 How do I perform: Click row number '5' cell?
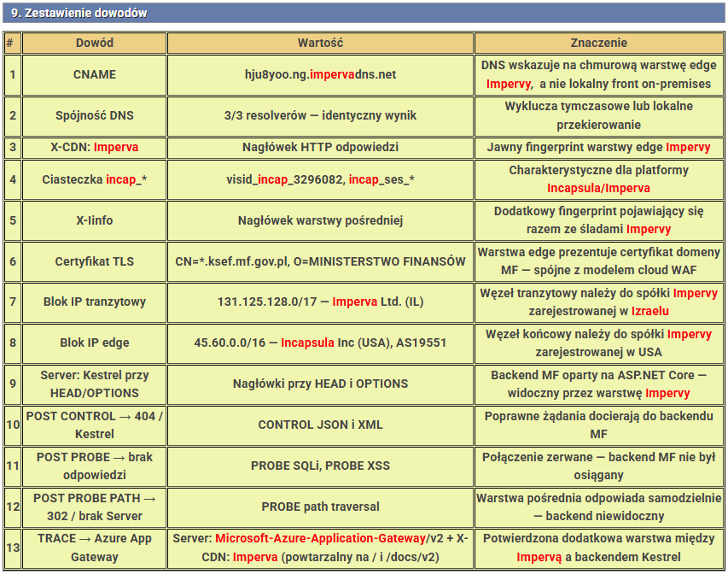[13, 220]
